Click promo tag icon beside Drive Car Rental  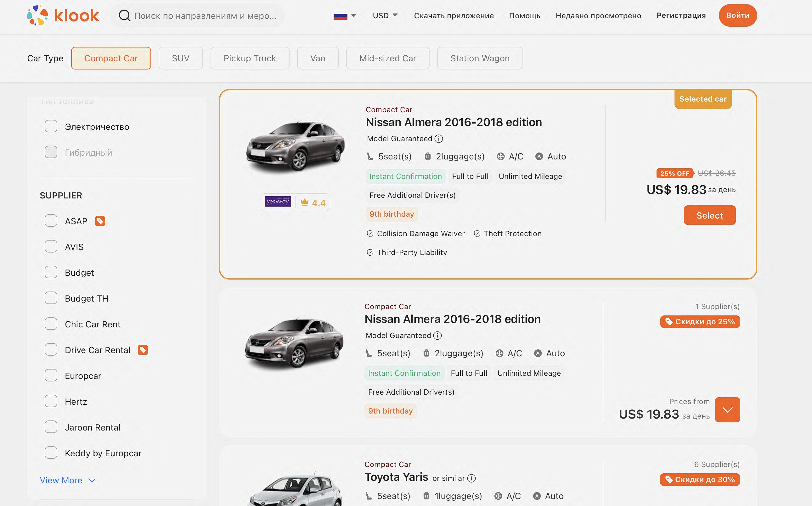143,350
